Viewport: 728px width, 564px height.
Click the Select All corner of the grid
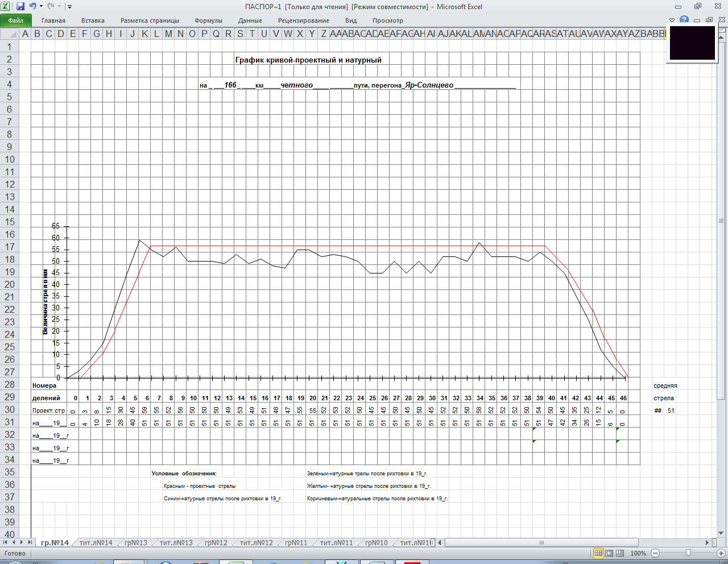pyautogui.click(x=10, y=34)
